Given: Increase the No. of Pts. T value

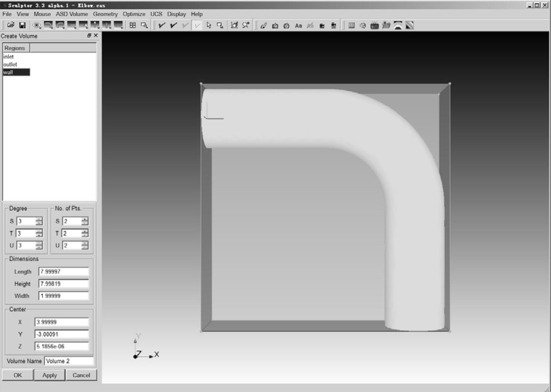Looking at the screenshot, I should click(85, 231).
